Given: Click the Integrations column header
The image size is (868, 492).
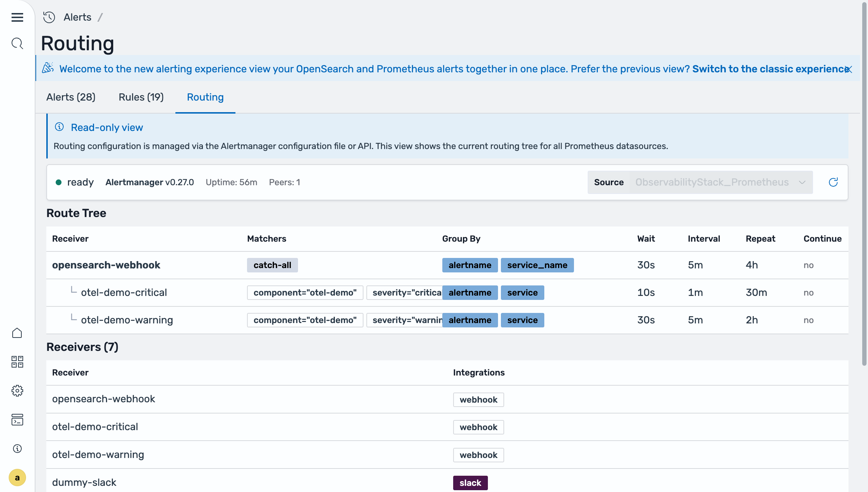Looking at the screenshot, I should tap(479, 373).
